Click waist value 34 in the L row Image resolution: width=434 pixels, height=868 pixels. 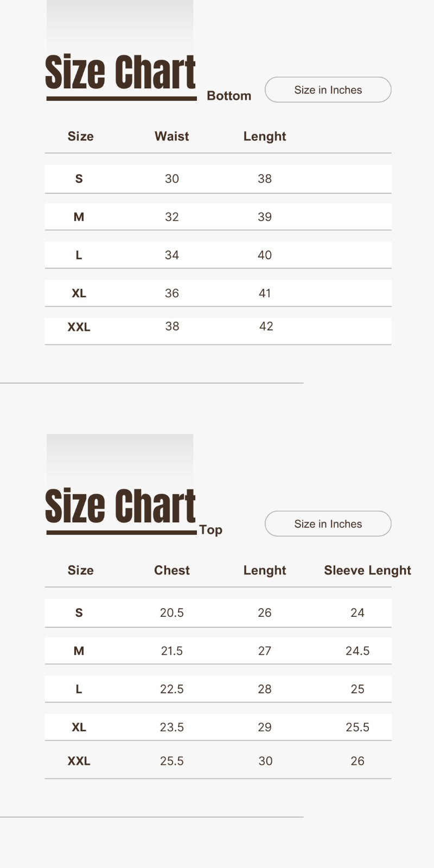tap(172, 255)
